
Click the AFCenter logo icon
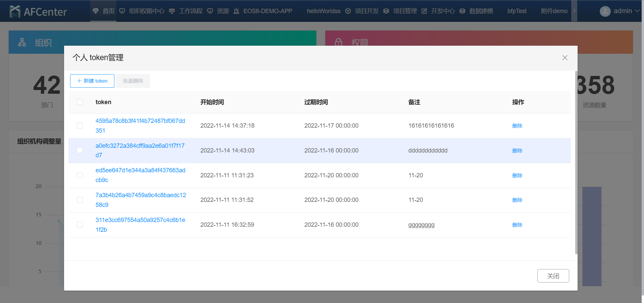15,12
